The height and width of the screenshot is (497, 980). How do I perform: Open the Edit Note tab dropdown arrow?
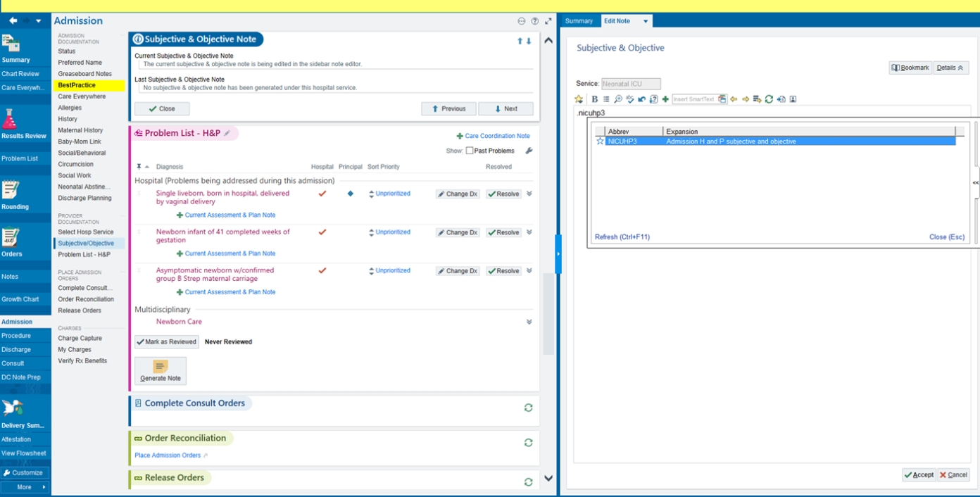pos(646,21)
